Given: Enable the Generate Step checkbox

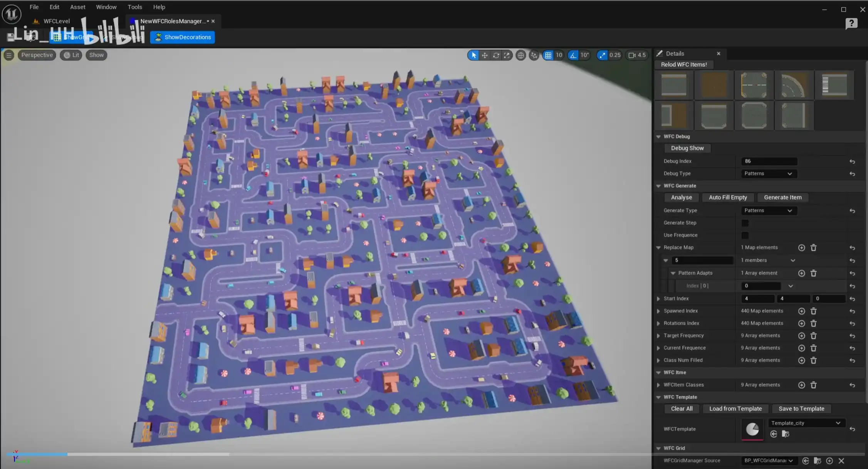Looking at the screenshot, I should (745, 223).
